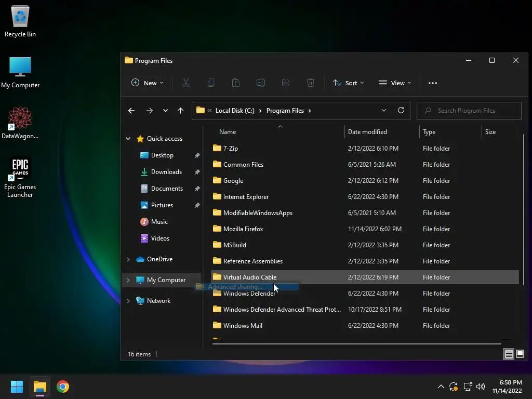This screenshot has height=399, width=532.
Task: Show hidden tray icons chevron
Action: pos(441,387)
